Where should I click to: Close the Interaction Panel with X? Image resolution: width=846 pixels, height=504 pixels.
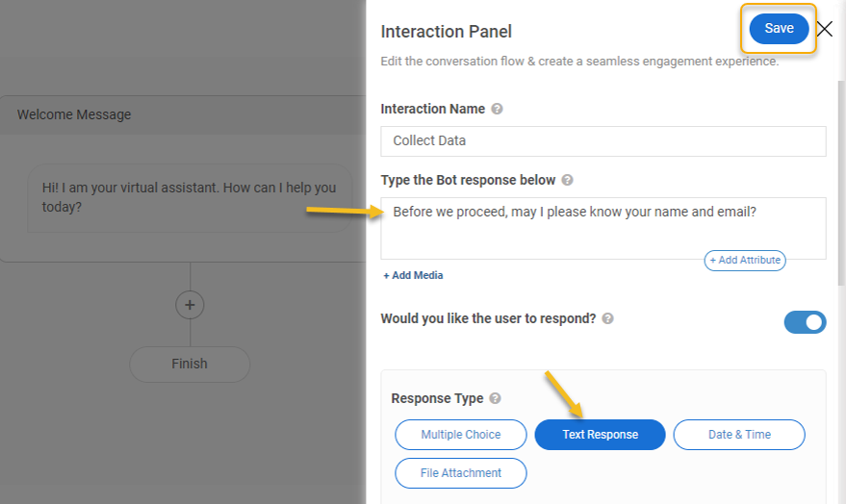point(825,29)
